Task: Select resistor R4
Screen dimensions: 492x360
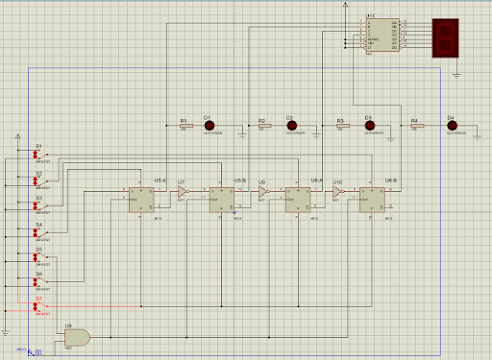Action: coord(417,126)
